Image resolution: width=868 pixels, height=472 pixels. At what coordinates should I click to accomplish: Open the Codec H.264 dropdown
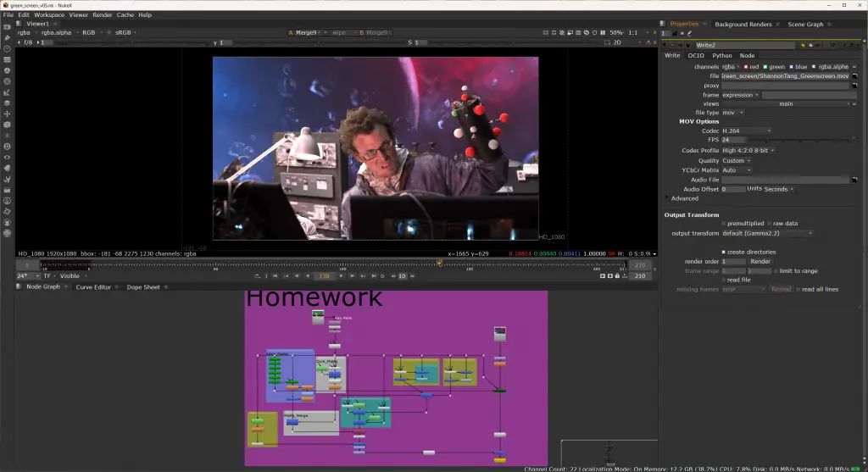(x=746, y=131)
